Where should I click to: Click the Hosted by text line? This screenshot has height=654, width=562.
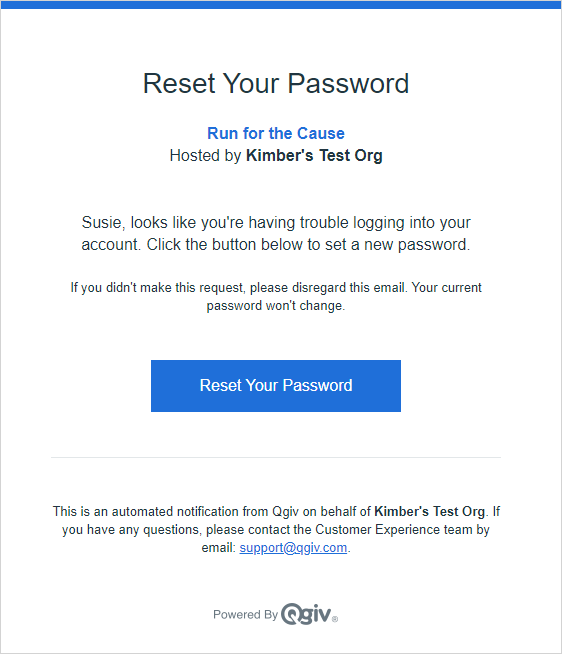[x=276, y=156]
